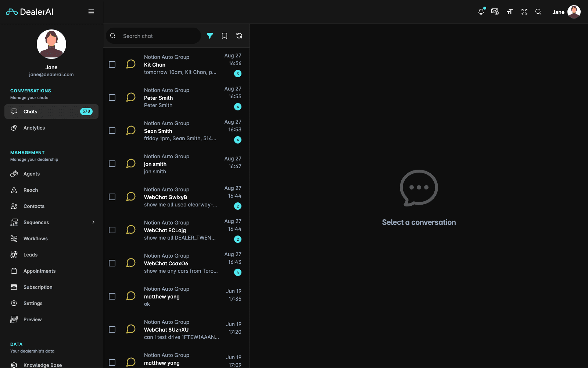Go to Chats section

point(51,112)
